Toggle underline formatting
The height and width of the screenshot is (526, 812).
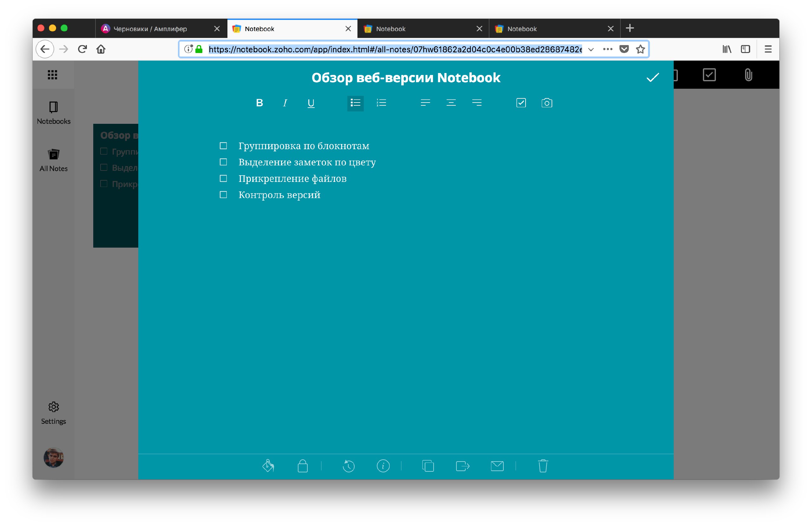click(311, 103)
